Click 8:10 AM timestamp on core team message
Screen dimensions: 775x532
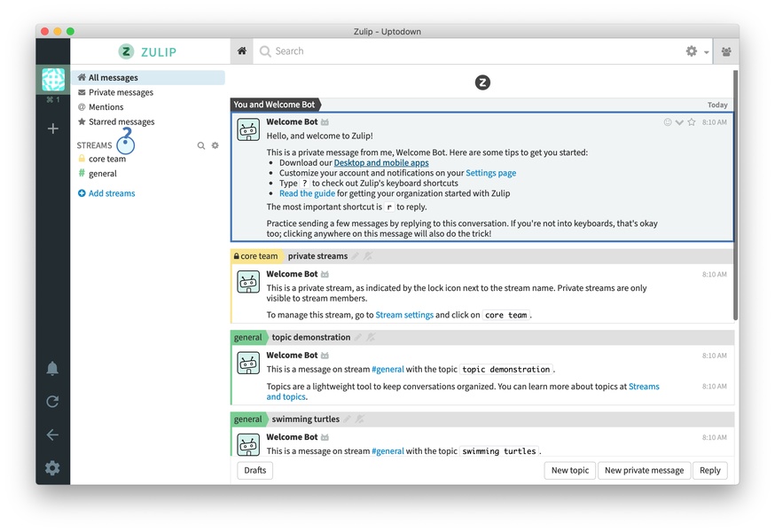(x=714, y=274)
